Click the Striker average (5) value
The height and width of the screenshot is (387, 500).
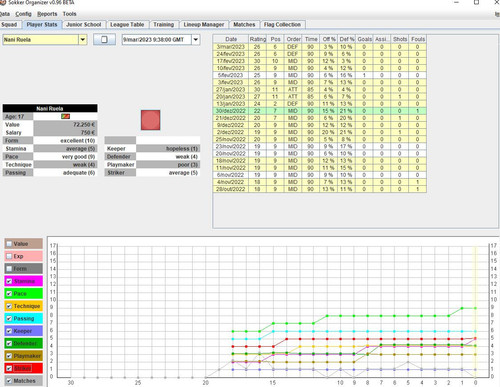[x=168, y=173]
